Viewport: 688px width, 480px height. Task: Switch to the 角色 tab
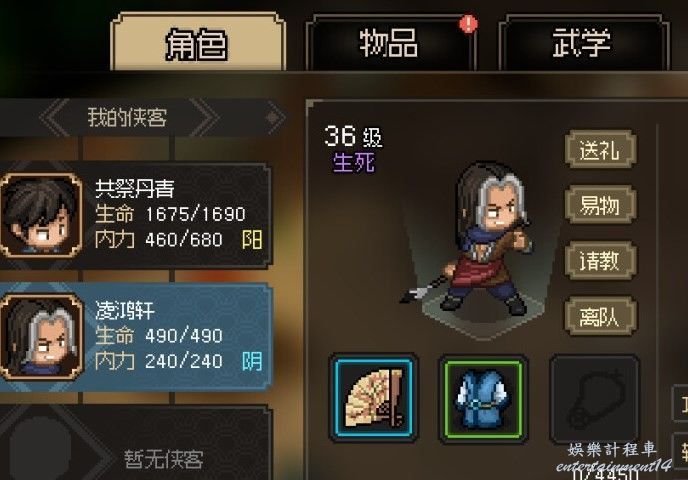[x=197, y=43]
